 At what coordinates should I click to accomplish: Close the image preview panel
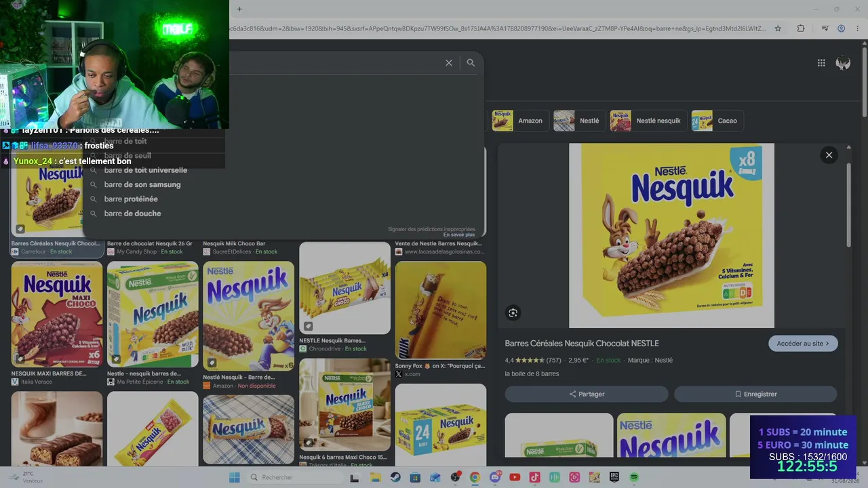829,155
